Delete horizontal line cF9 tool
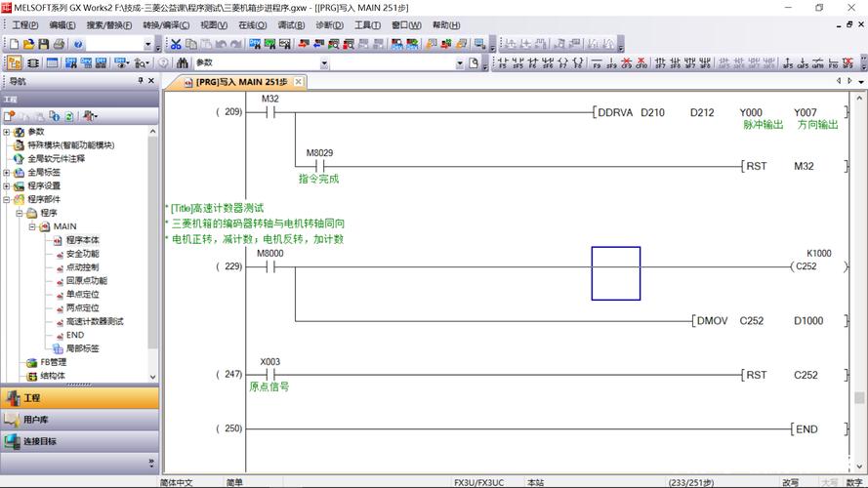The height and width of the screenshot is (488, 868). pos(626,63)
